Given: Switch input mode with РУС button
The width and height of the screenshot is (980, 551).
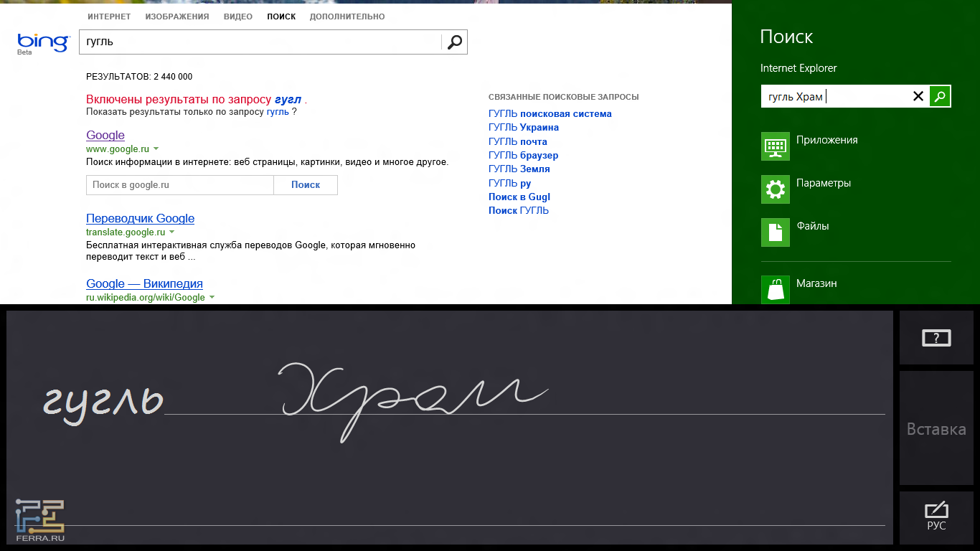Looking at the screenshot, I should point(936,517).
